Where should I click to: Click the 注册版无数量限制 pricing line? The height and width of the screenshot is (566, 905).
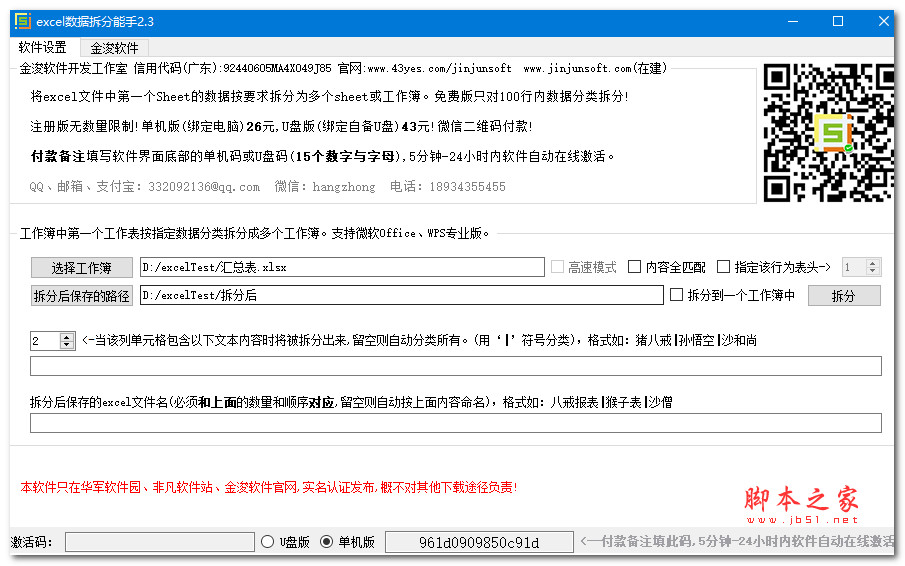click(x=281, y=126)
